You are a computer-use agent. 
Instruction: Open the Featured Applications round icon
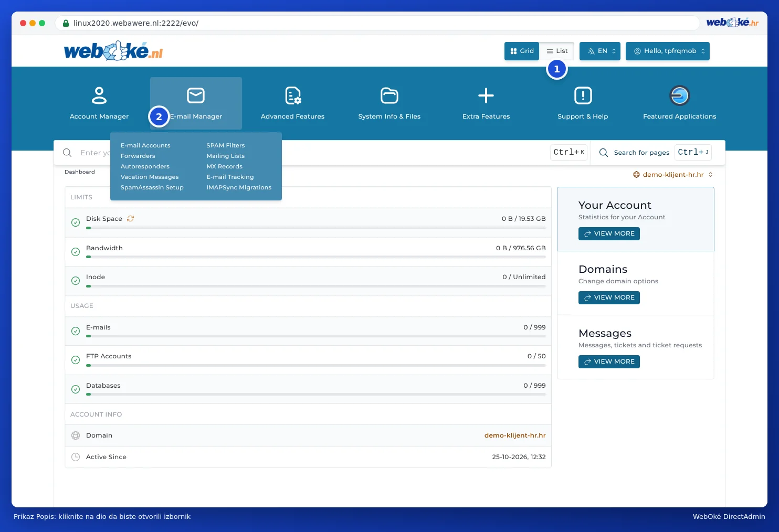click(680, 95)
